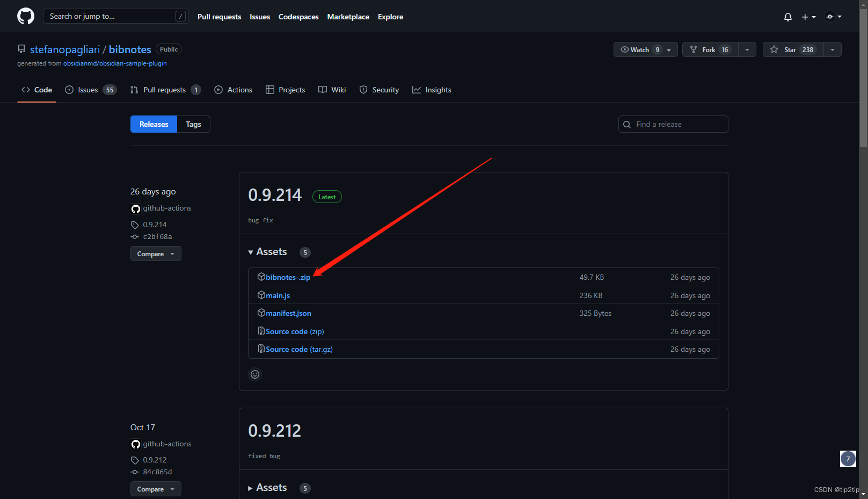Click the package icon next to main.js
Screen dimensions: 868x499
tap(261, 295)
